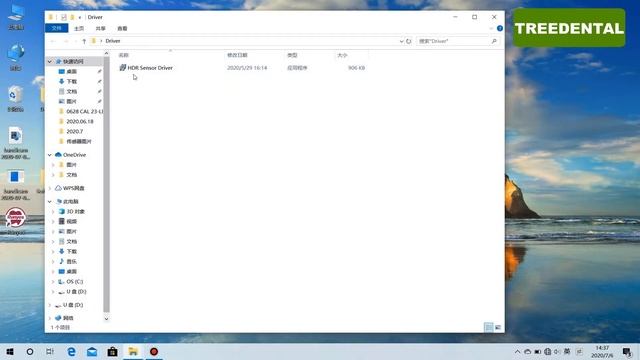Image resolution: width=640 pixels, height=360 pixels.
Task: Sort by the 名称 (Name) column header
Action: [x=123, y=55]
